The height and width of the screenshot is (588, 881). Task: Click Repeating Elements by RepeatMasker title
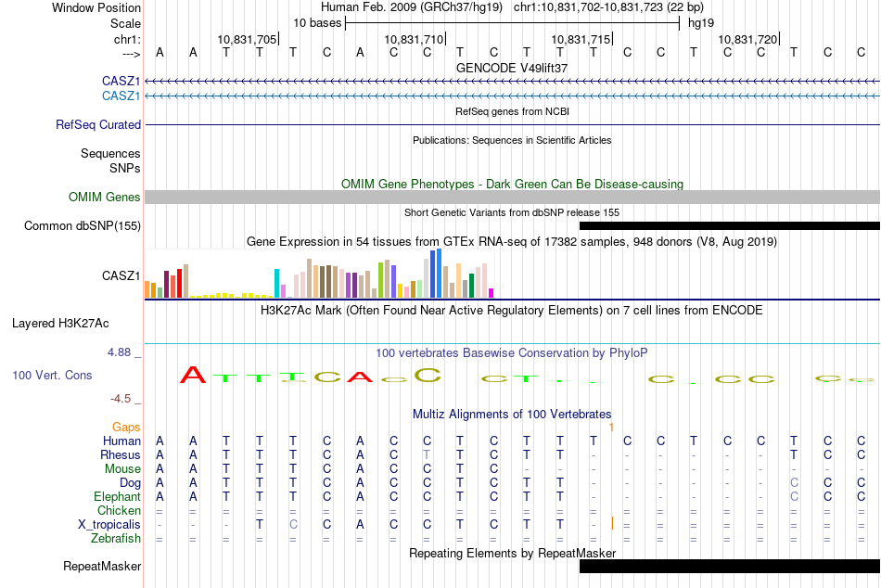click(x=512, y=553)
